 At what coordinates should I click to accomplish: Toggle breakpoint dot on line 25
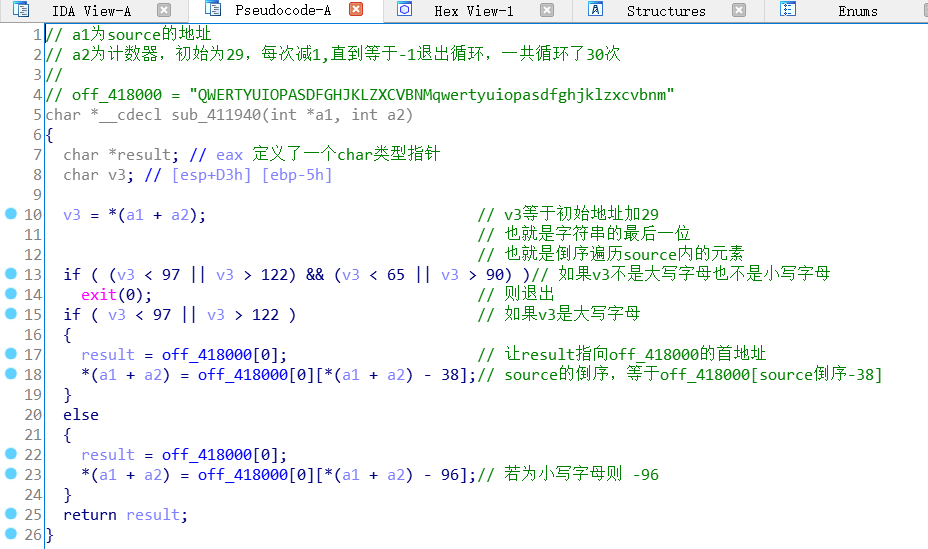click(x=11, y=514)
